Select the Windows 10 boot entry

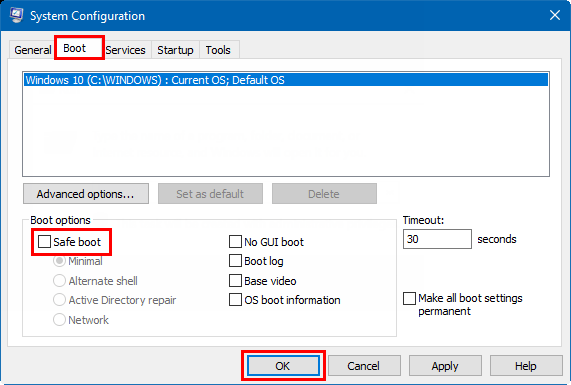pos(286,80)
